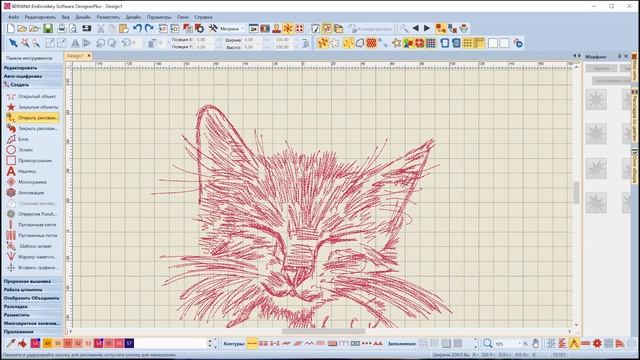Click the black left triangle arrow
Screen dimensions: 640x360
tap(416, 28)
